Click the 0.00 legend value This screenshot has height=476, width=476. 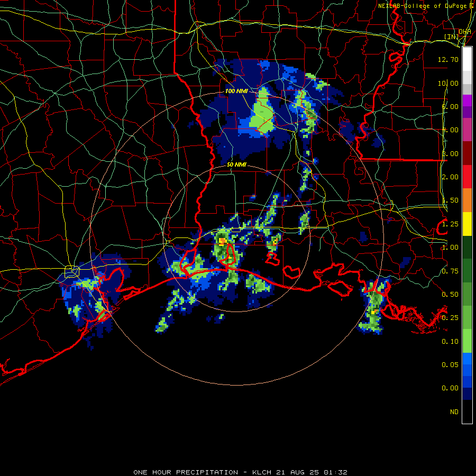pyautogui.click(x=450, y=388)
